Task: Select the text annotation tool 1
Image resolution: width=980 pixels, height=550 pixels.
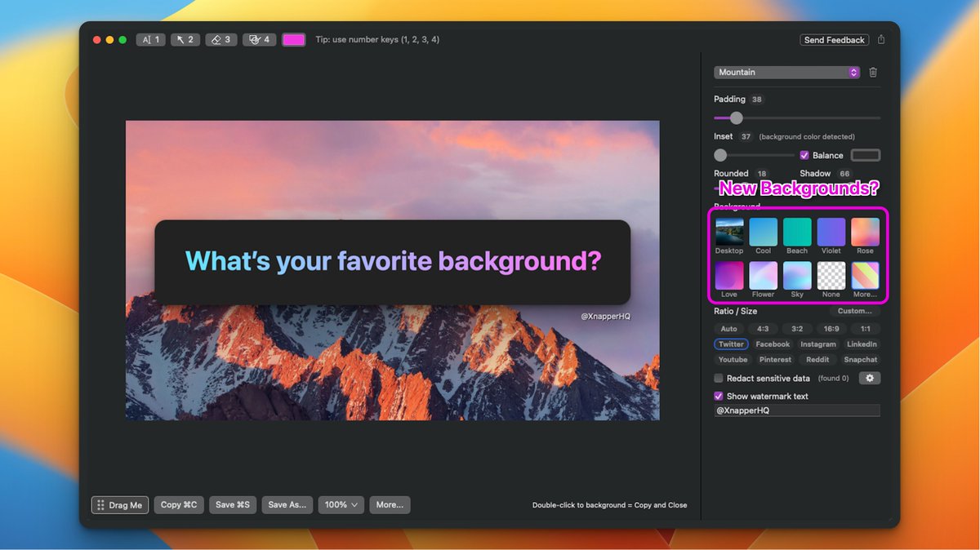Action: click(150, 39)
